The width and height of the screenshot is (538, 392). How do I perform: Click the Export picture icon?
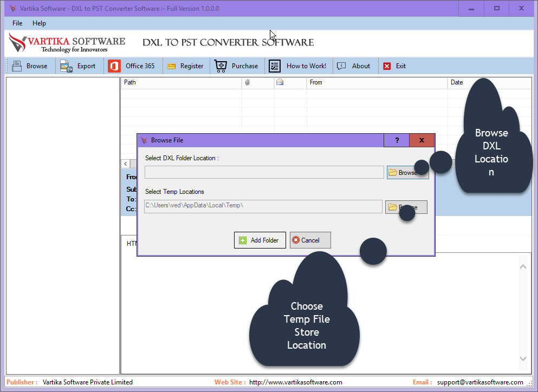click(x=66, y=66)
